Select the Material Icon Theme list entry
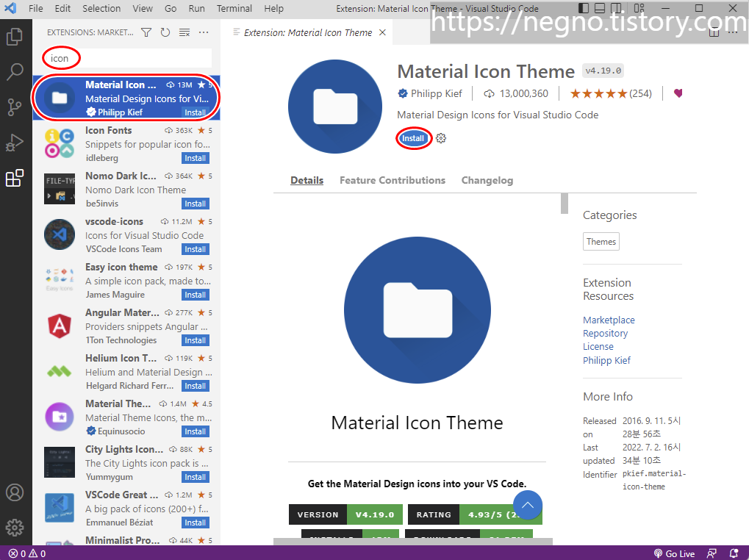The image size is (749, 560). (x=126, y=98)
